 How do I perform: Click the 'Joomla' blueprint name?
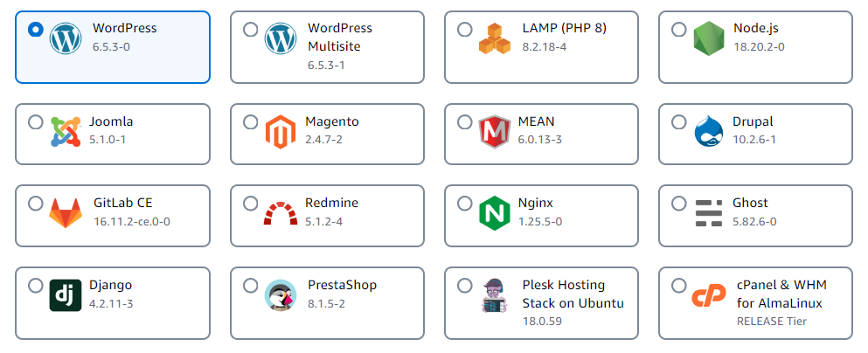pyautogui.click(x=111, y=121)
